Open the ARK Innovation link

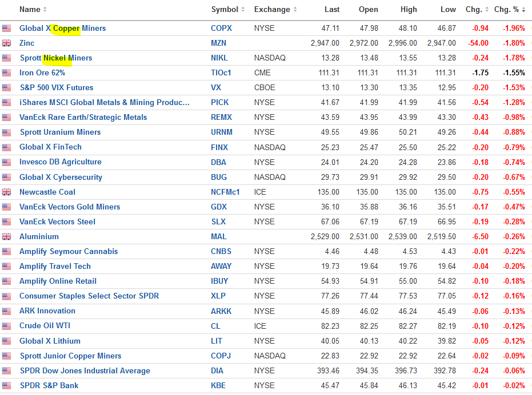point(47,311)
